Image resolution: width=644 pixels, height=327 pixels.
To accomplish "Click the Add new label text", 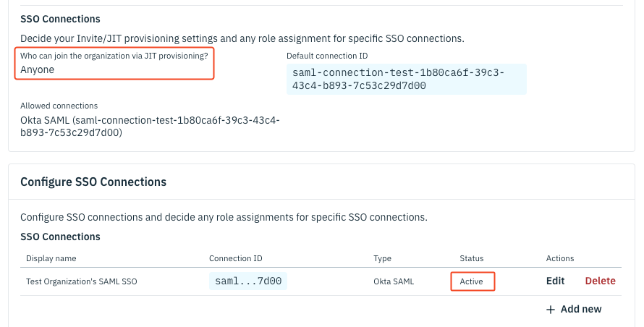I will click(580, 310).
